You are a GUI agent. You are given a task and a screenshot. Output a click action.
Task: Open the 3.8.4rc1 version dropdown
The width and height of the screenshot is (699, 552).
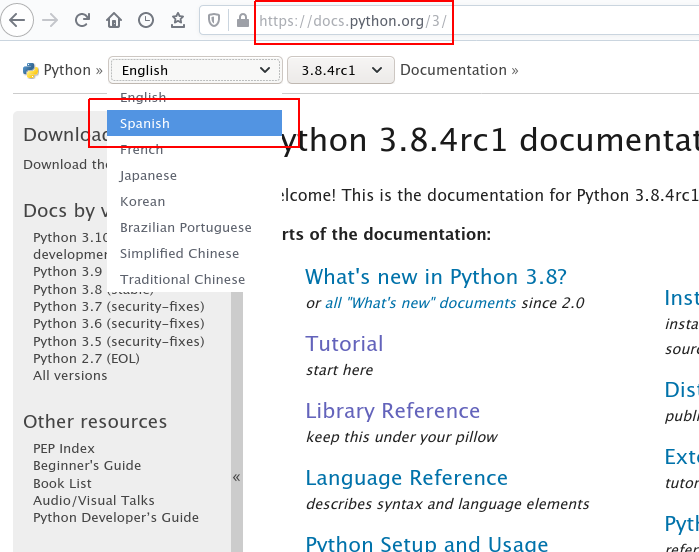click(x=341, y=70)
